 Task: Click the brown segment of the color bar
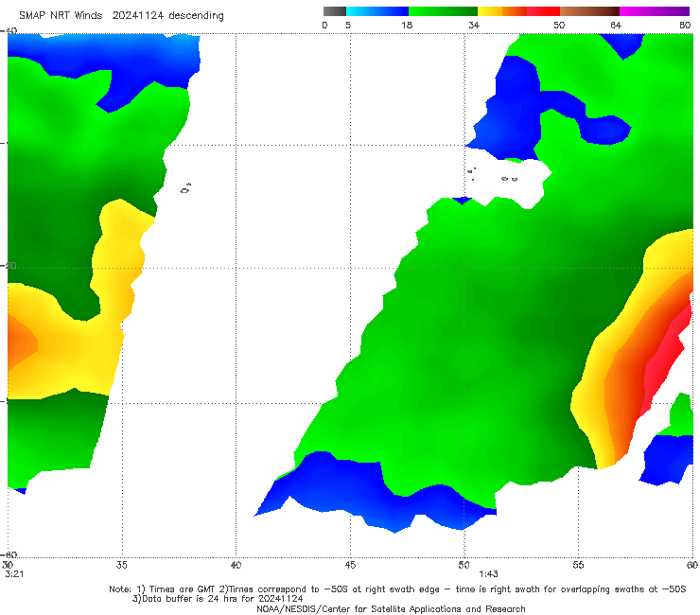(x=589, y=11)
